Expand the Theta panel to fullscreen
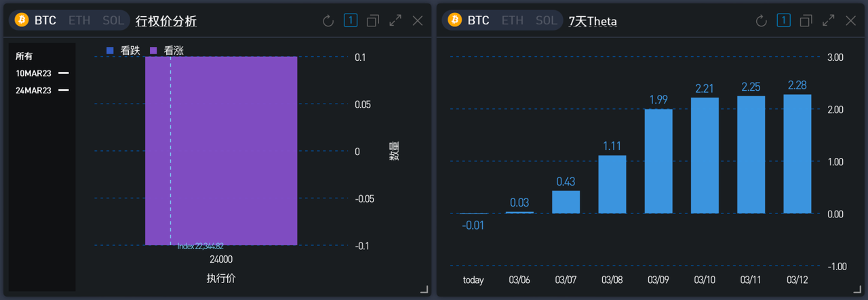Viewport: 868px width, 300px height. click(829, 21)
